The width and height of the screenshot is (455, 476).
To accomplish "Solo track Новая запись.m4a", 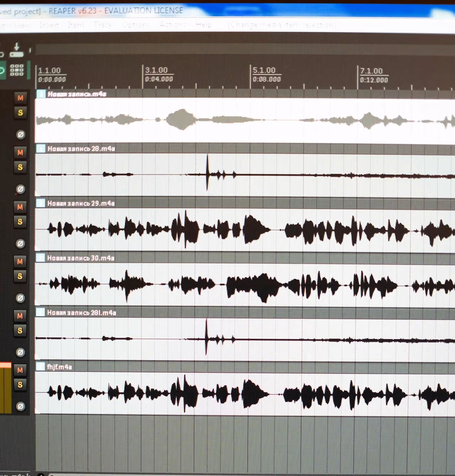I will pos(20,113).
